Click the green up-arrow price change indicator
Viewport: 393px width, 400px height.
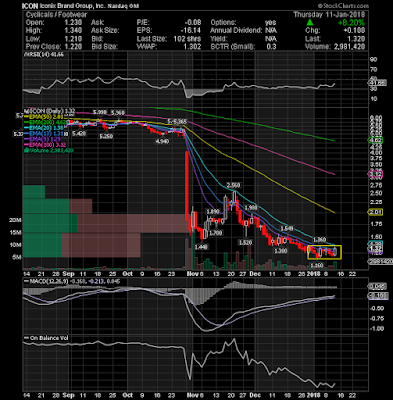[310, 23]
